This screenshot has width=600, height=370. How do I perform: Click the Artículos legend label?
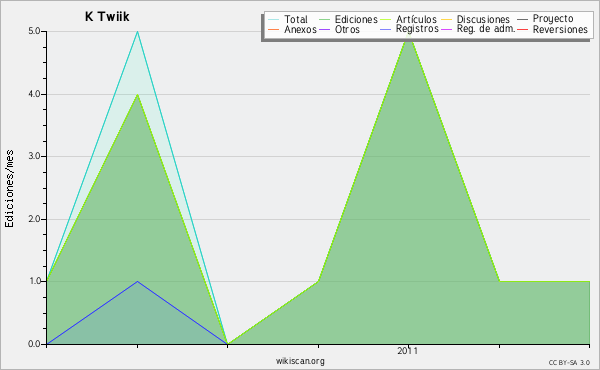click(416, 19)
